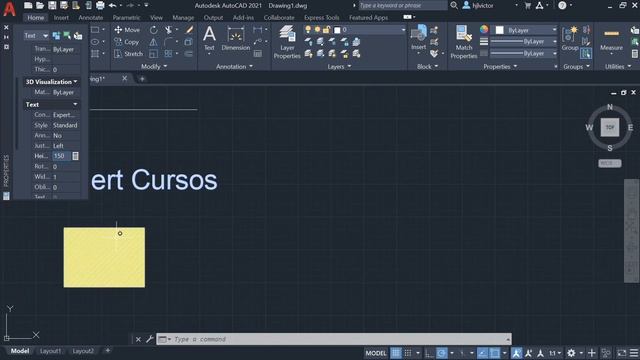Open the object type dropdown showing Text
The height and width of the screenshot is (360, 640).
point(36,36)
